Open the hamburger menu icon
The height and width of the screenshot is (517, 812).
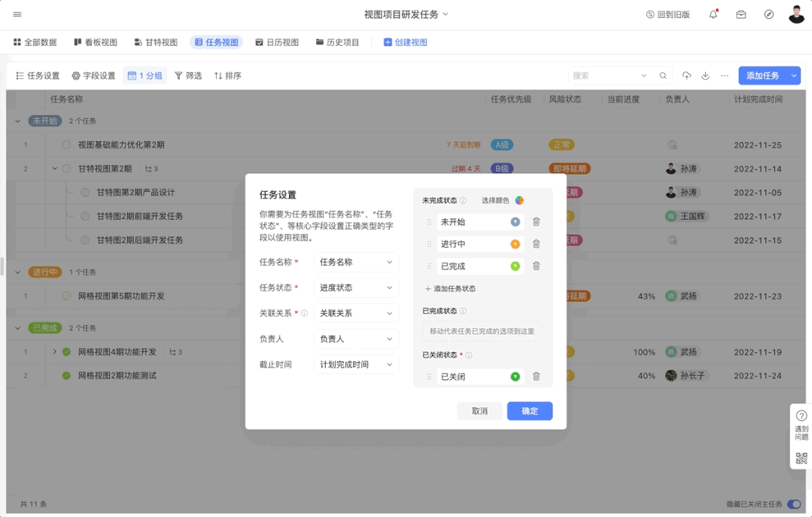point(17,14)
